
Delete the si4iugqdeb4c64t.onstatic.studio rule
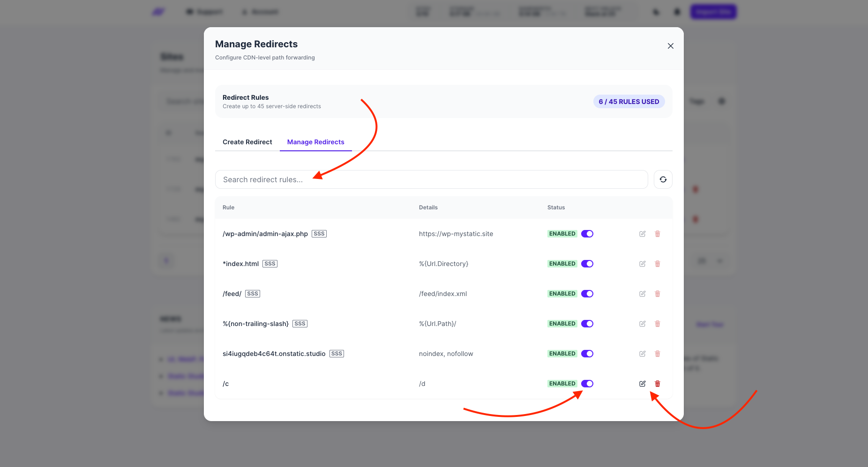(657, 354)
